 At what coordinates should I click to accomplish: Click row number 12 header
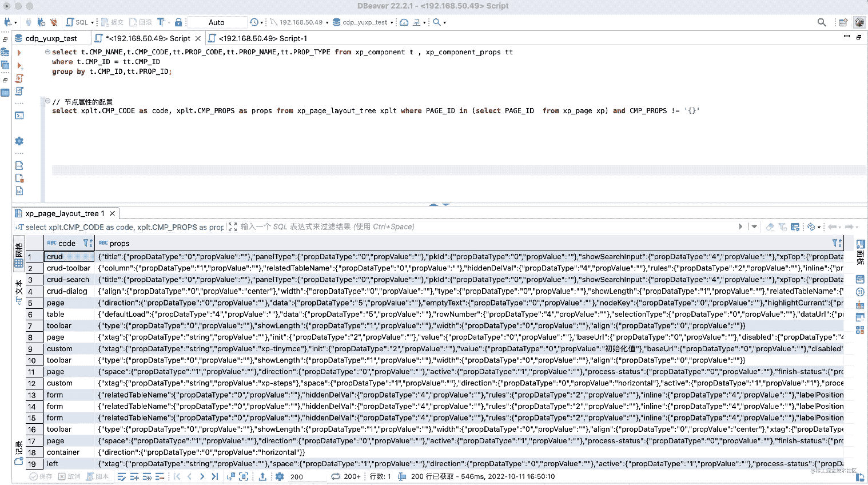(x=34, y=383)
